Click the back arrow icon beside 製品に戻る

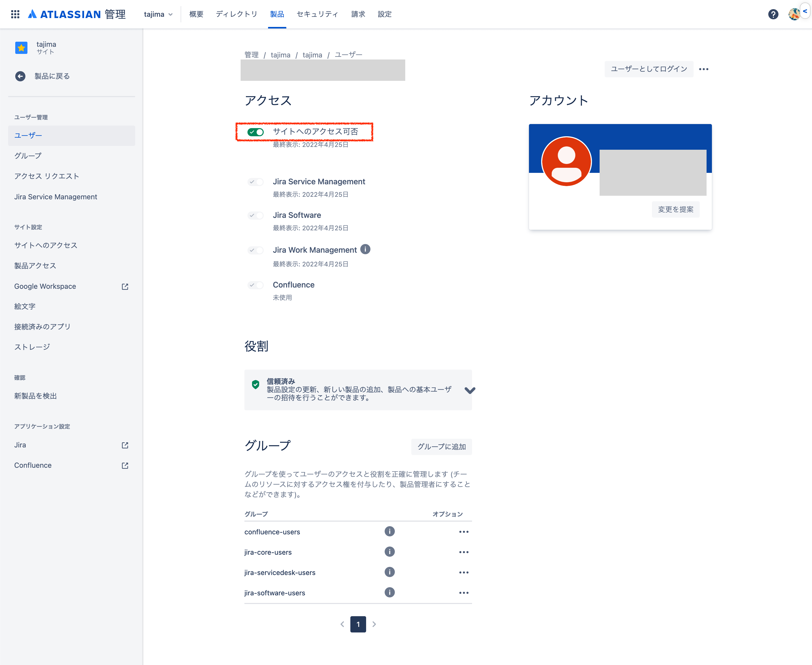[x=20, y=76]
